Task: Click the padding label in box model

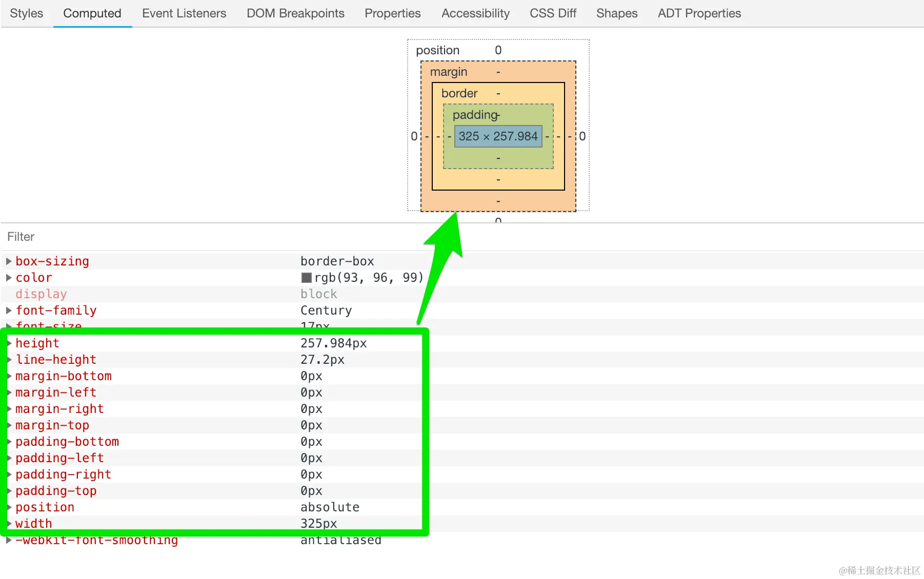Action: (x=475, y=115)
